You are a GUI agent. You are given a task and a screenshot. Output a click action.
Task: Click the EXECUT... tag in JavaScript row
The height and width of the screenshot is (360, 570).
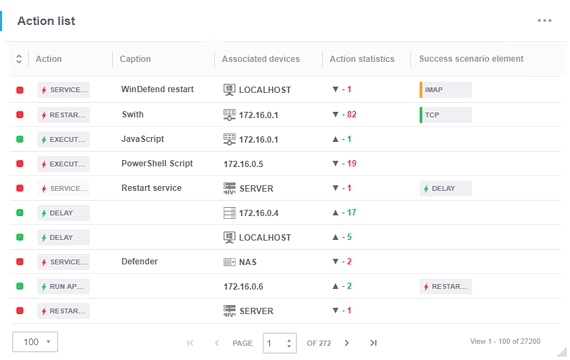click(64, 139)
